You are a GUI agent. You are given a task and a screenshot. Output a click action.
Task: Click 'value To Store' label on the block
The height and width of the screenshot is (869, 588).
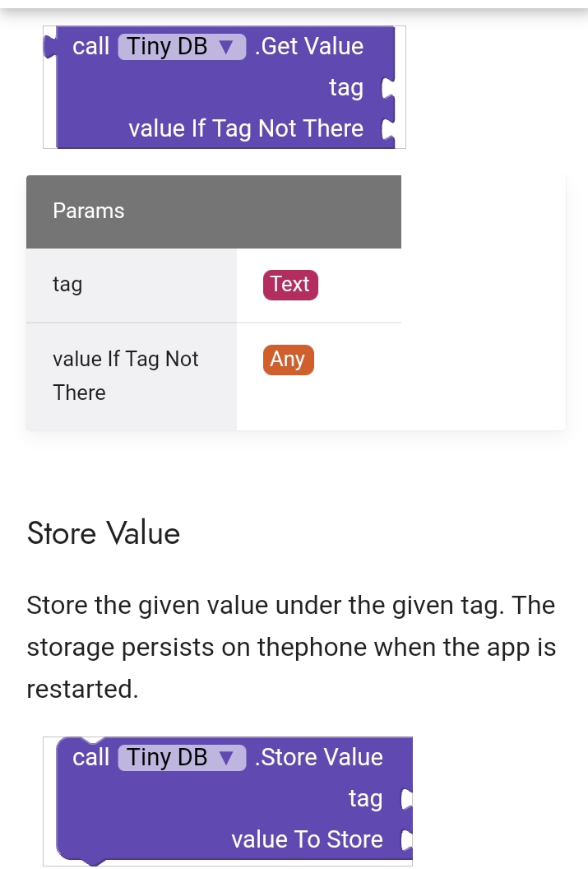click(307, 839)
